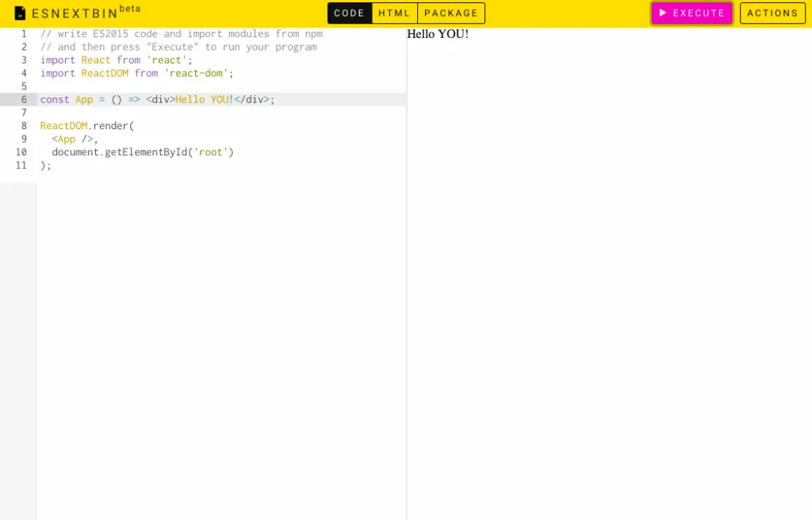This screenshot has width=812, height=520.
Task: Switch to the CODE tab
Action: pos(349,13)
